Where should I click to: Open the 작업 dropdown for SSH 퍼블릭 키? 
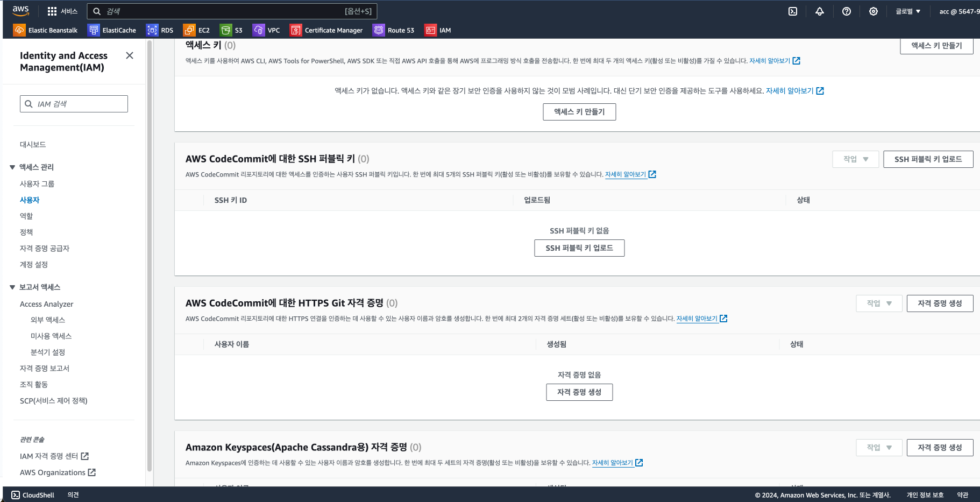tap(856, 159)
